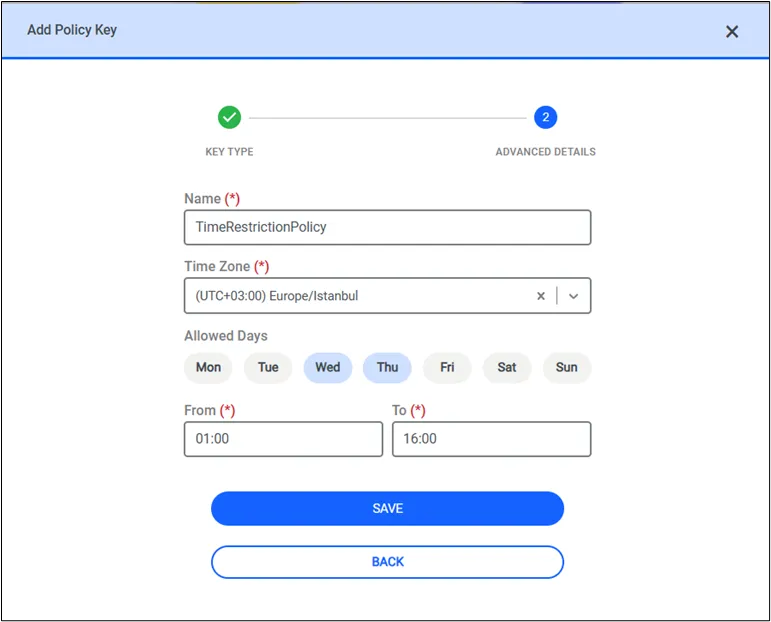Deselect Thu in Allowed Days
Screen dimensions: 771x622
387,368
